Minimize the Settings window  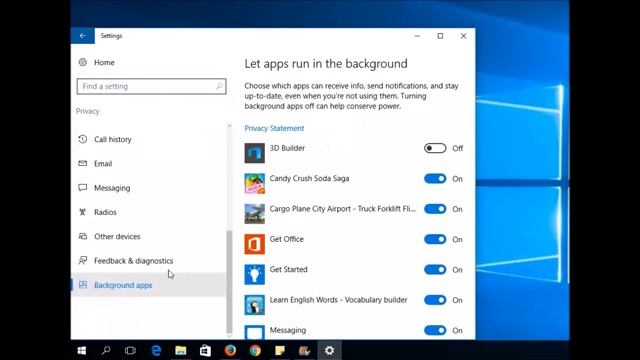click(417, 36)
